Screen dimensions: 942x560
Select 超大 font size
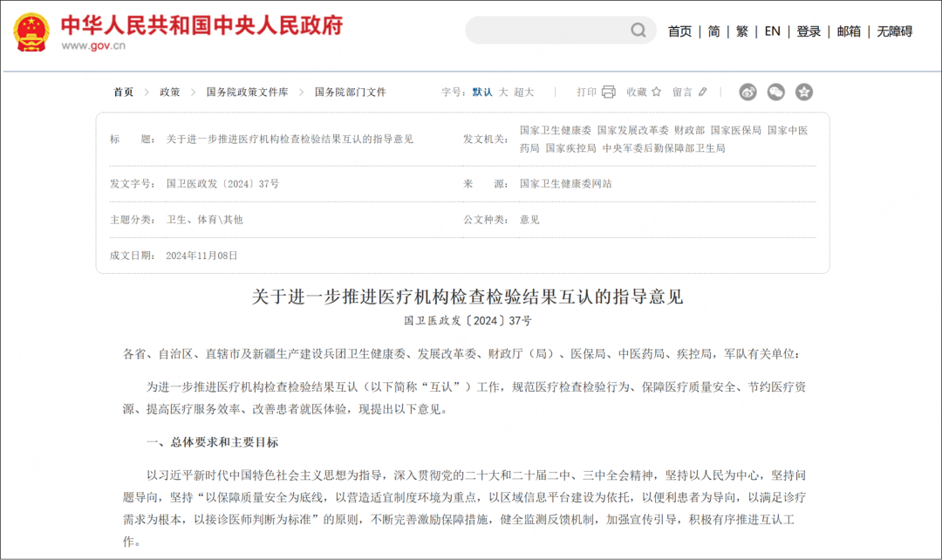[x=524, y=92]
